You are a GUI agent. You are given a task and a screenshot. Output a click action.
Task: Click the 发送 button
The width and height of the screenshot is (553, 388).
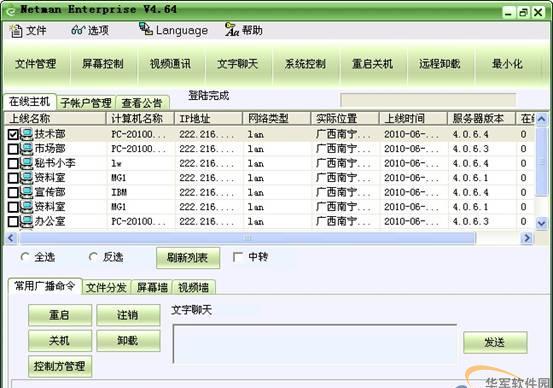[x=495, y=342]
